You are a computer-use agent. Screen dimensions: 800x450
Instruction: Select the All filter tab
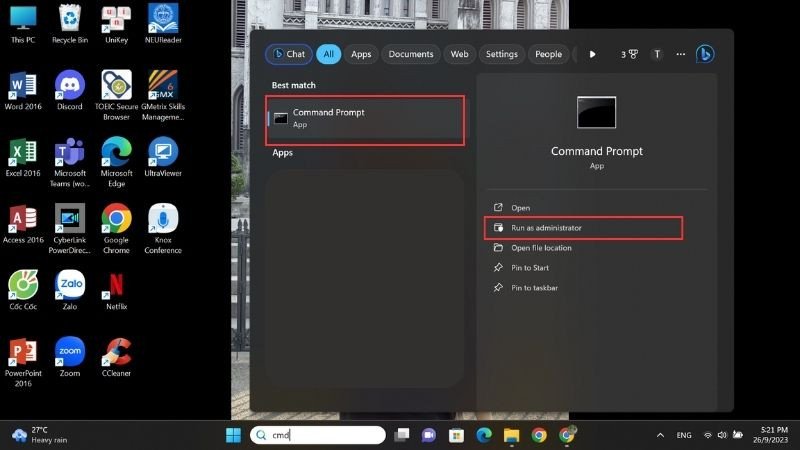329,54
